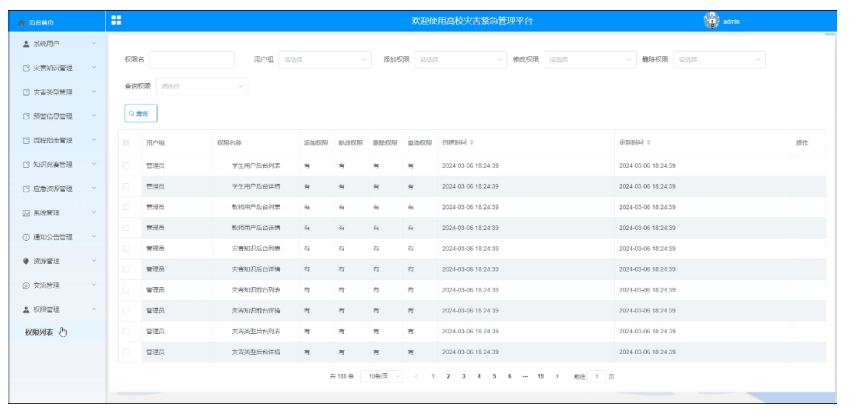Click the home icon beside 后台首页
Viewport: 855px width, 414px height.
tap(22, 22)
